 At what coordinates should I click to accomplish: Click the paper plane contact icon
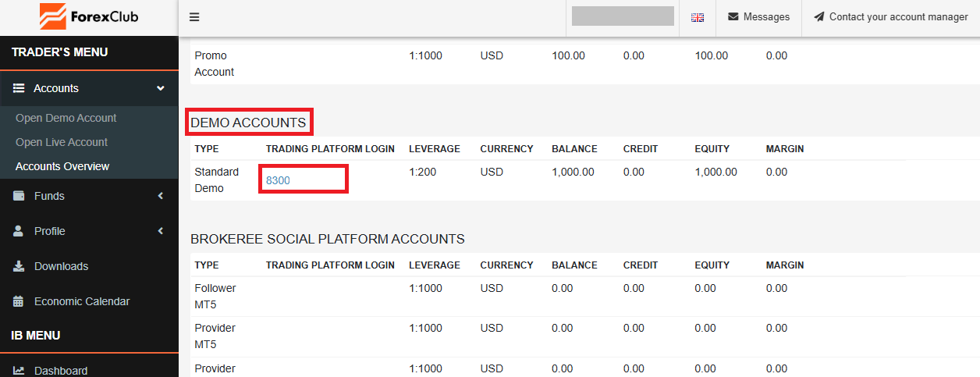pos(818,16)
